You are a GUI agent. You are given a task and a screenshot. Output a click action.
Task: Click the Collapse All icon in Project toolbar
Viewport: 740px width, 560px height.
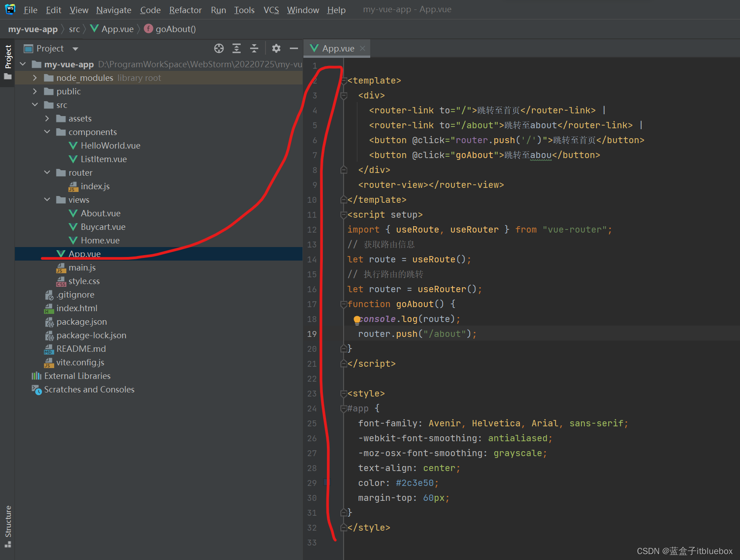(x=254, y=48)
